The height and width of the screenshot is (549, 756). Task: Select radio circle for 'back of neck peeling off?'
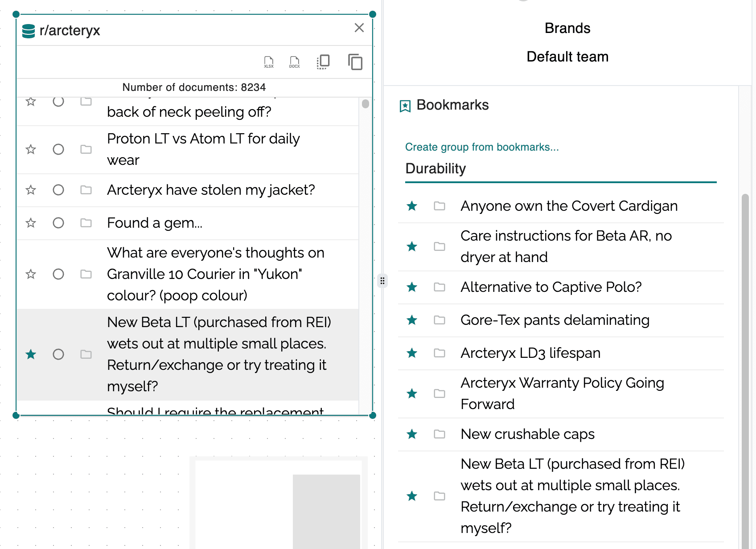(58, 102)
